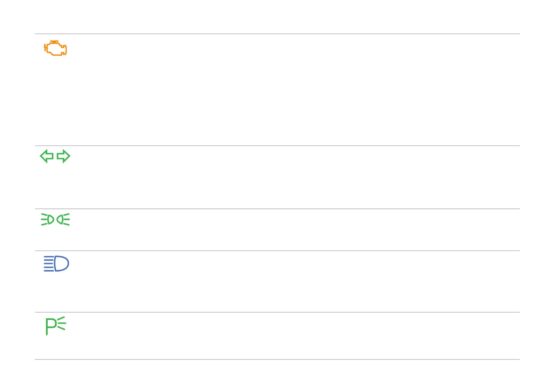The width and height of the screenshot is (552, 392).
Task: Click the divider between sidelights and high beam
Action: coord(277,251)
